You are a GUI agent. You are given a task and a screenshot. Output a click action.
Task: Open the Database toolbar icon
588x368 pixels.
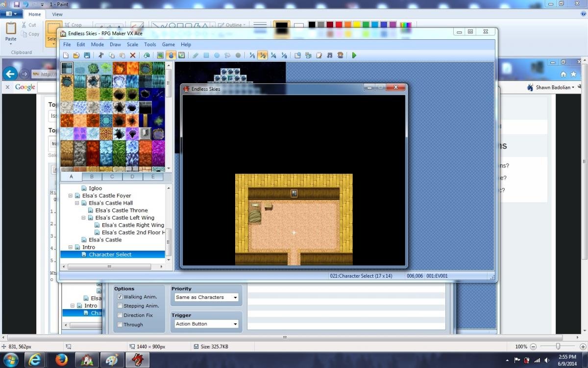(x=297, y=55)
